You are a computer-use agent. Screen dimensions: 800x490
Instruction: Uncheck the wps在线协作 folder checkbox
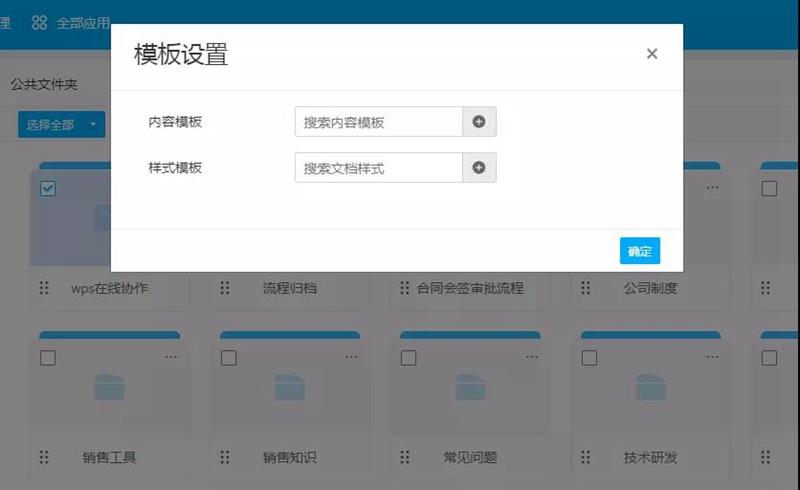[47, 188]
